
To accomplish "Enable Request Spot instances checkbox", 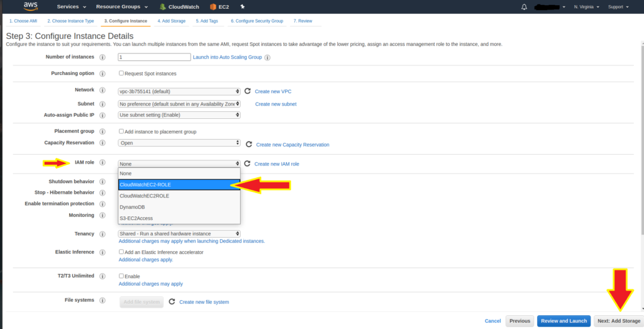I will 121,74.
